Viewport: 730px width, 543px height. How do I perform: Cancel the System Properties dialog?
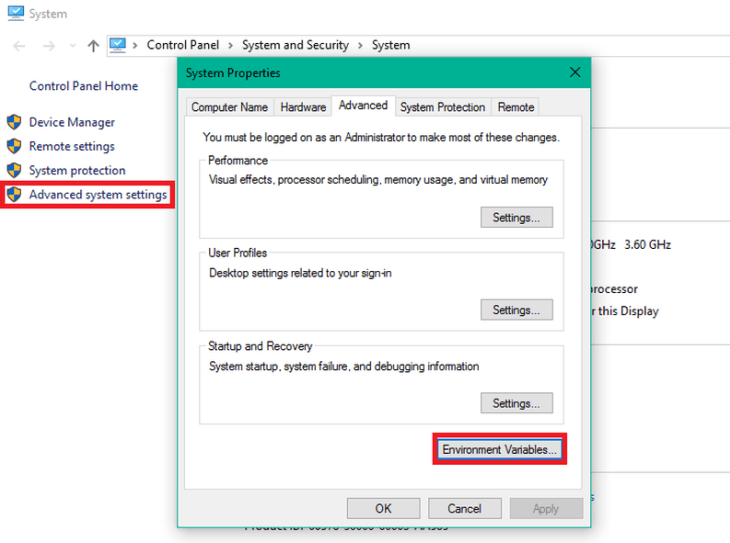(464, 508)
